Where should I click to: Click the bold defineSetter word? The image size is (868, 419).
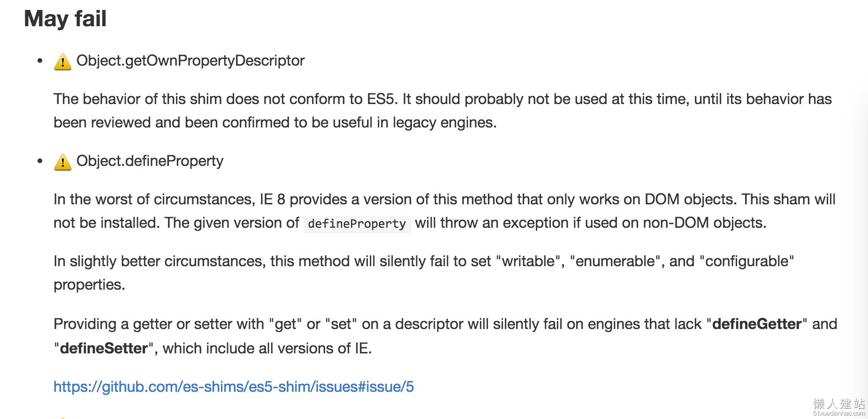tap(104, 348)
